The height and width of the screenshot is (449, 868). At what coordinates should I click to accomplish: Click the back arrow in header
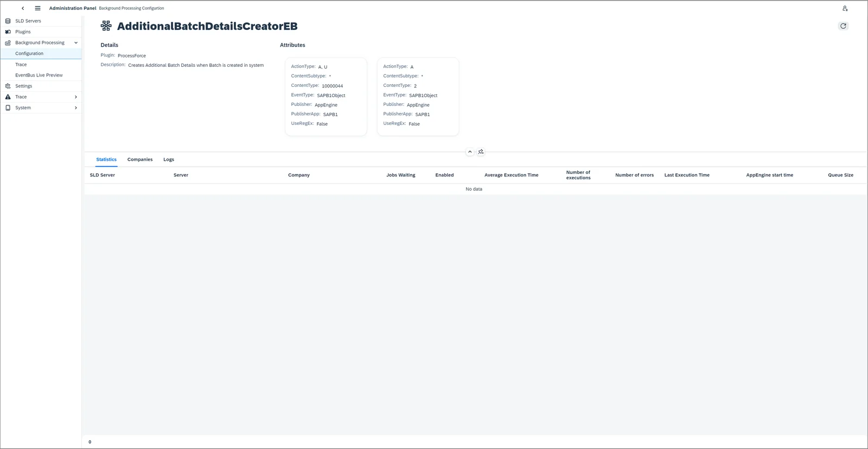pos(23,8)
